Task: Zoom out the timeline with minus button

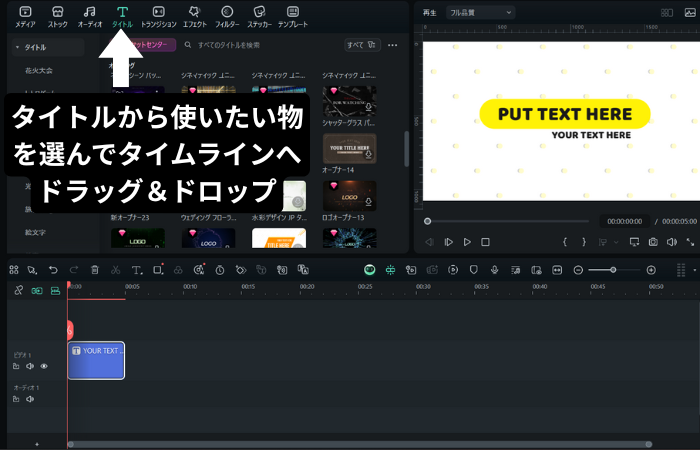Action: [578, 270]
